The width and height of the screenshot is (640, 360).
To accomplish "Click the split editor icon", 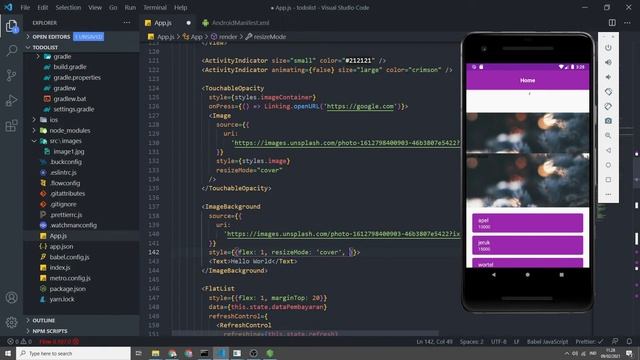I will tap(612, 23).
